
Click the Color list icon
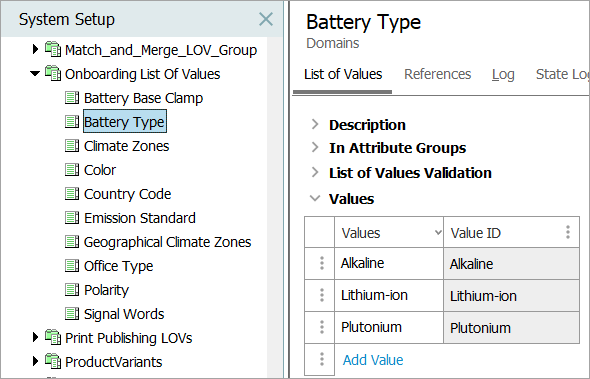tap(72, 170)
